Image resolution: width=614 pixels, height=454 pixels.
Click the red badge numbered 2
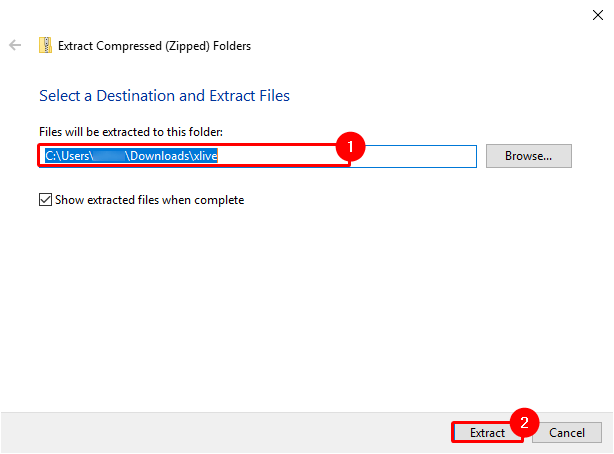pos(519,420)
